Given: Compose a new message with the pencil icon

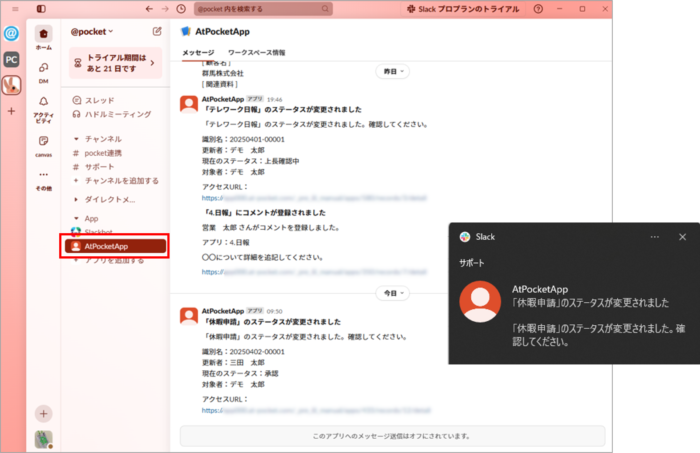Looking at the screenshot, I should tap(157, 31).
